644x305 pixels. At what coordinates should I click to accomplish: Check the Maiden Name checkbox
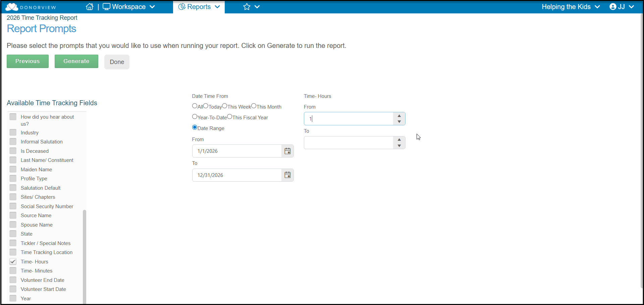[13, 169]
